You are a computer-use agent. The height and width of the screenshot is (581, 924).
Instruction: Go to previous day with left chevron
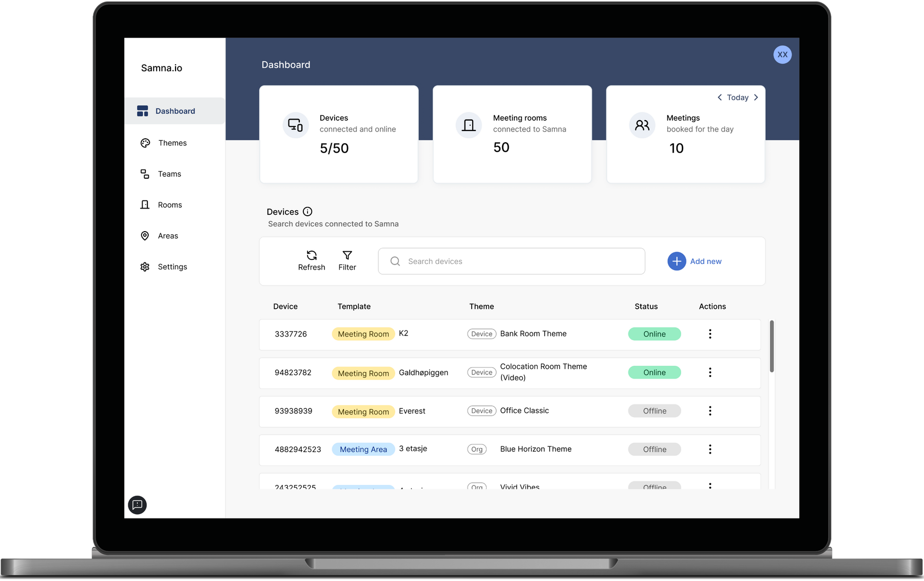pos(720,98)
